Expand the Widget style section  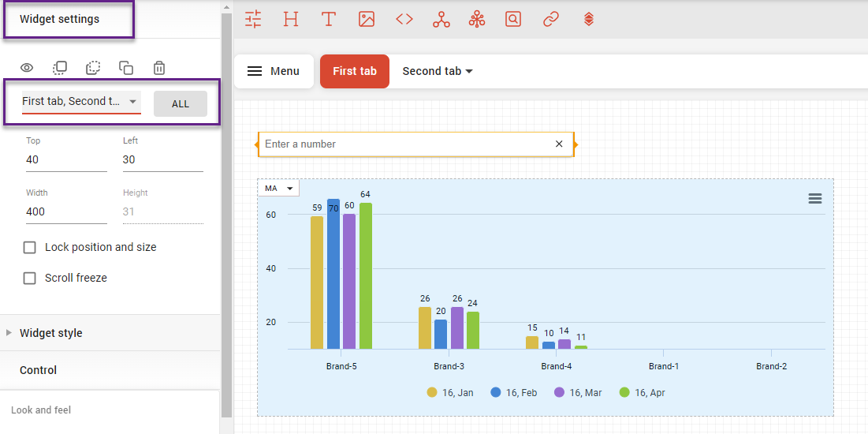(51, 333)
